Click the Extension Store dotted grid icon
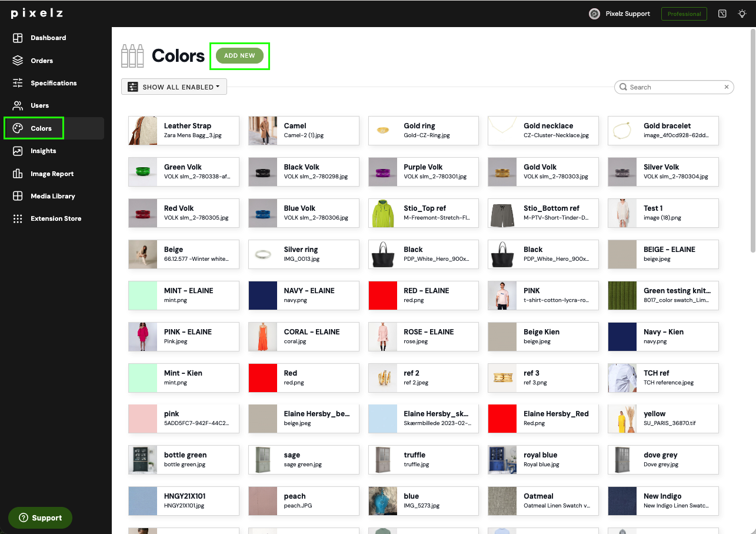756x534 pixels. (18, 218)
